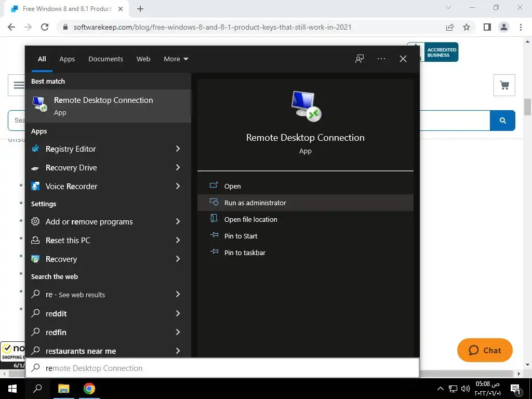The height and width of the screenshot is (399, 532).
Task: Open the orange Chat button
Action: [x=485, y=350]
